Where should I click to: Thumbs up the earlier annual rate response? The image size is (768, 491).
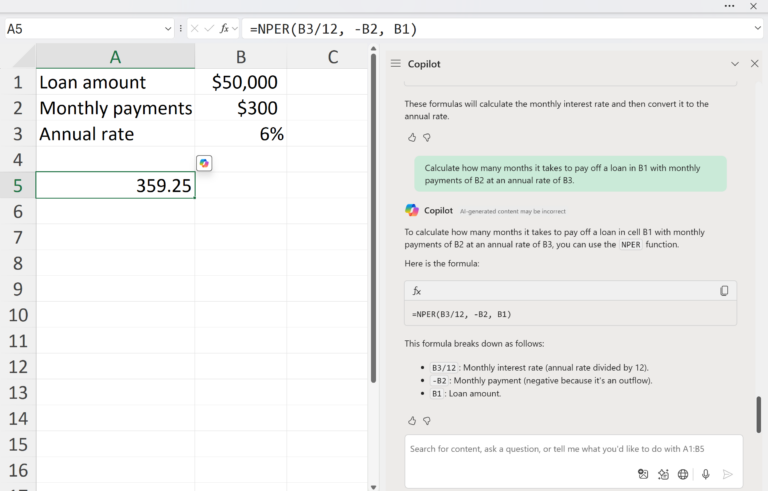point(412,137)
